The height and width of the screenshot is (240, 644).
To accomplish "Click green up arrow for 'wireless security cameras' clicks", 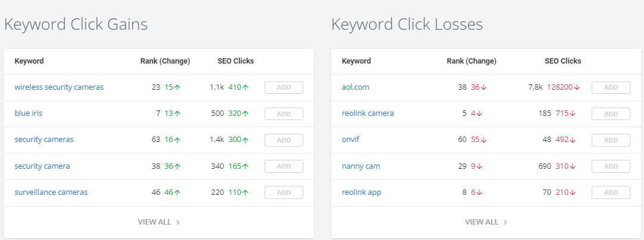I will 245,87.
